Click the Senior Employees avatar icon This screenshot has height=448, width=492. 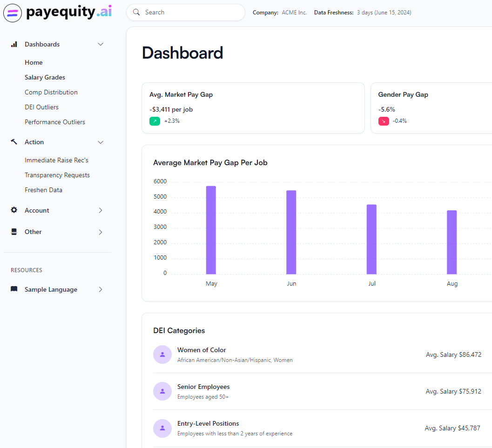coord(162,391)
